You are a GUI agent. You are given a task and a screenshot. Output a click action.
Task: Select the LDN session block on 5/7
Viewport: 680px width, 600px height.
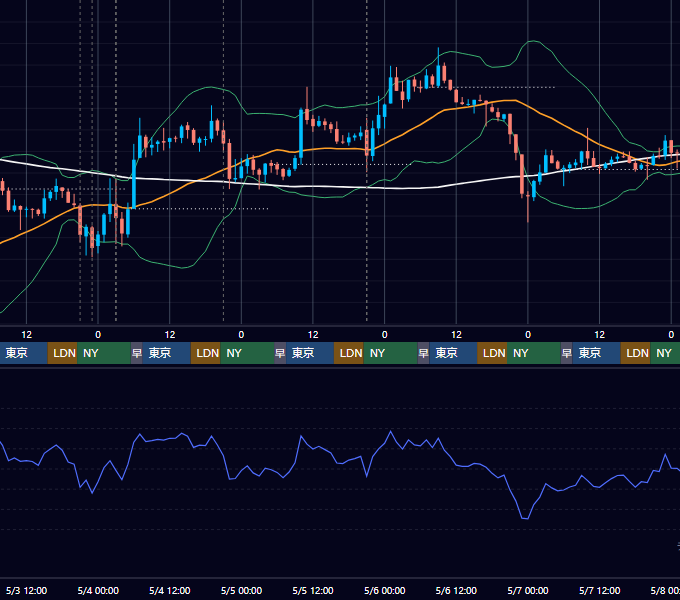[635, 353]
